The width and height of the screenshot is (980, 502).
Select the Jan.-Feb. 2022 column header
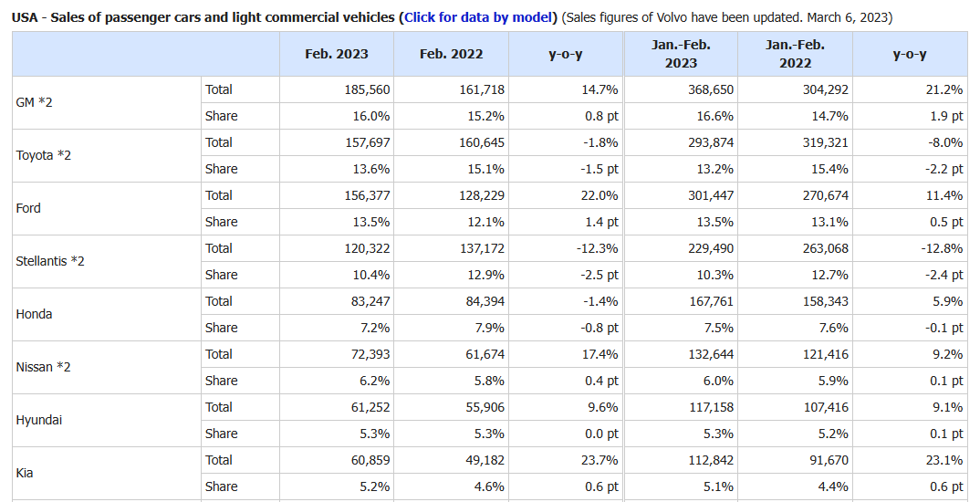point(795,54)
